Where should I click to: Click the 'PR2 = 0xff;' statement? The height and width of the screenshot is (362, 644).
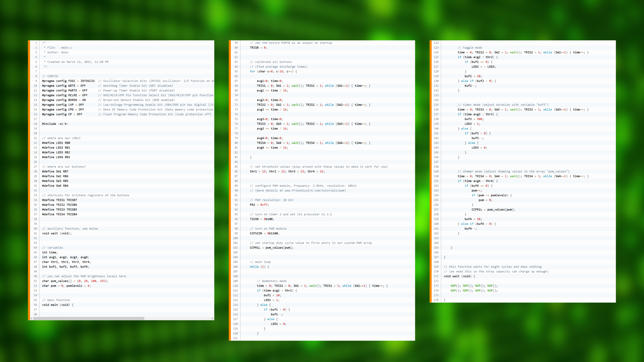tap(259, 205)
